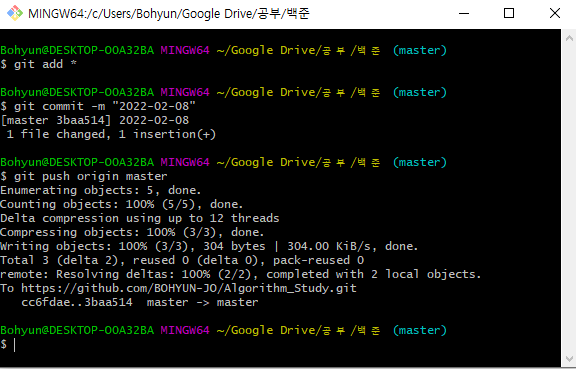The image size is (576, 369).
Task: Click the scrollbar down arrow
Action: point(569,358)
